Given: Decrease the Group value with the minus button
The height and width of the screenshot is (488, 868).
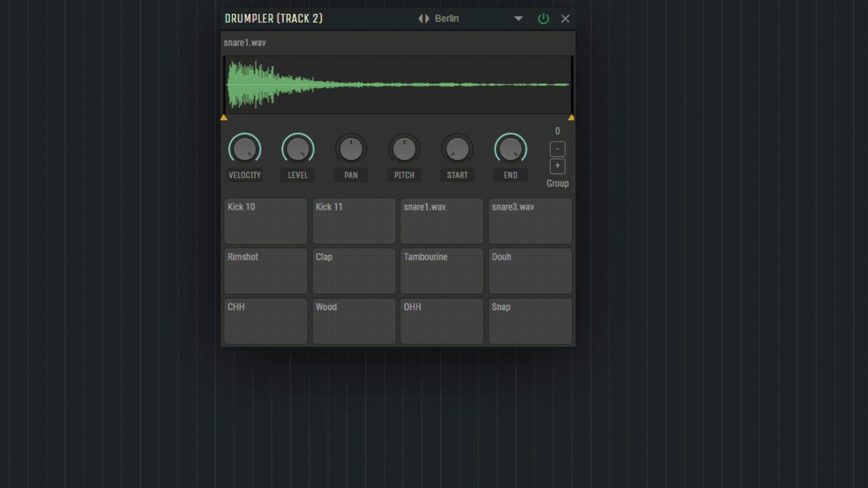Looking at the screenshot, I should click(557, 148).
